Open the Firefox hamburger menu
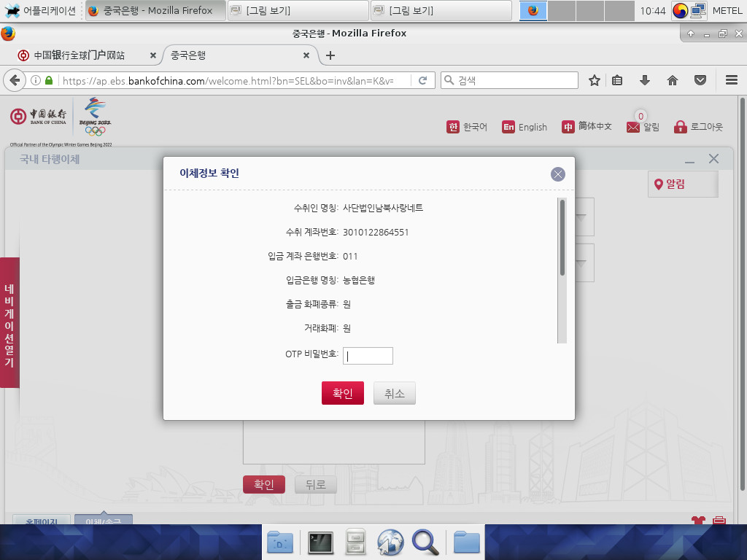747x560 pixels. pyautogui.click(x=732, y=80)
